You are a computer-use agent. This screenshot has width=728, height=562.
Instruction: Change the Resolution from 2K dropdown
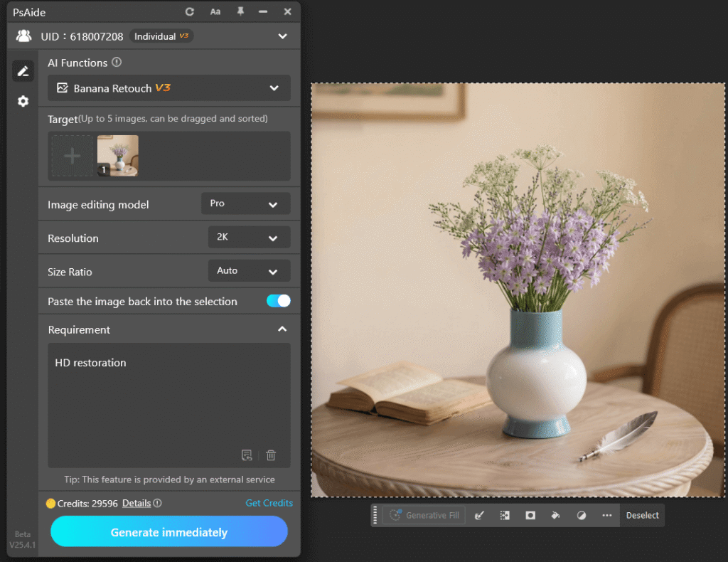(x=249, y=237)
